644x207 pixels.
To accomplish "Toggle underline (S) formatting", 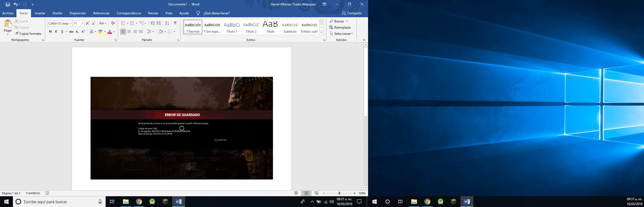I will [x=62, y=32].
